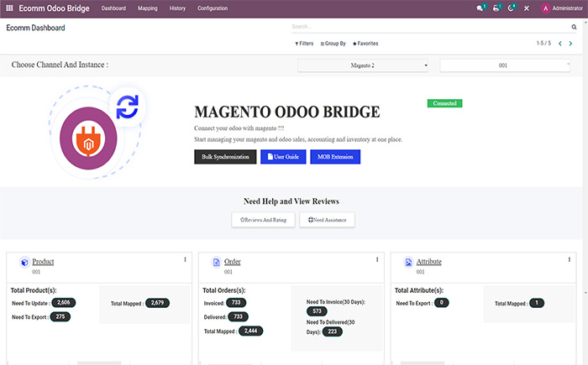Open the conversations chat icon
This screenshot has width=588, height=365.
click(x=480, y=8)
